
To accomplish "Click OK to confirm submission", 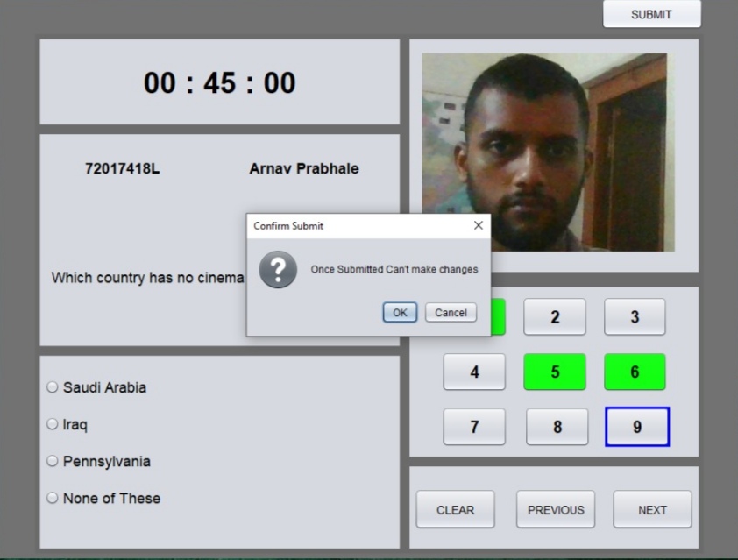I will tap(399, 312).
